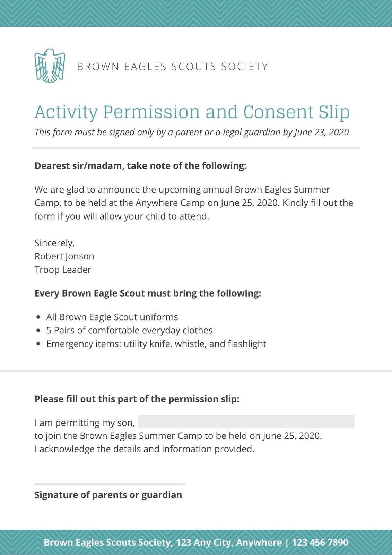Click the Please fill out this part heading

[x=137, y=399]
